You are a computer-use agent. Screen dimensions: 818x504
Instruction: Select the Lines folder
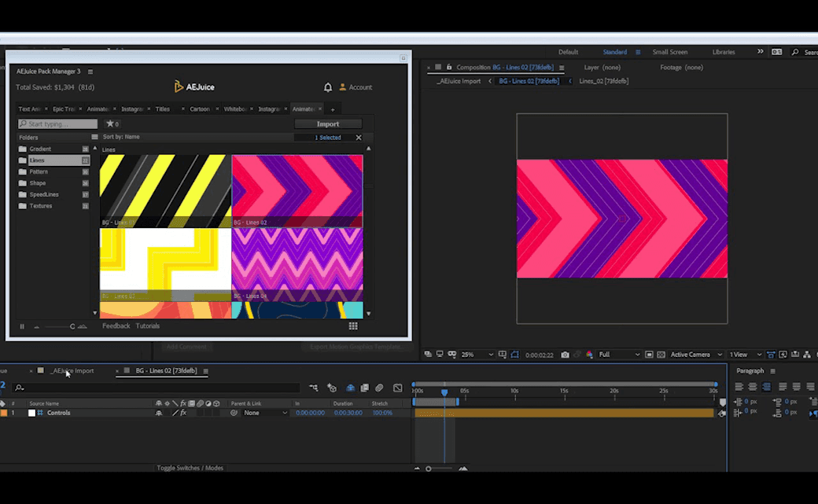[53, 160]
